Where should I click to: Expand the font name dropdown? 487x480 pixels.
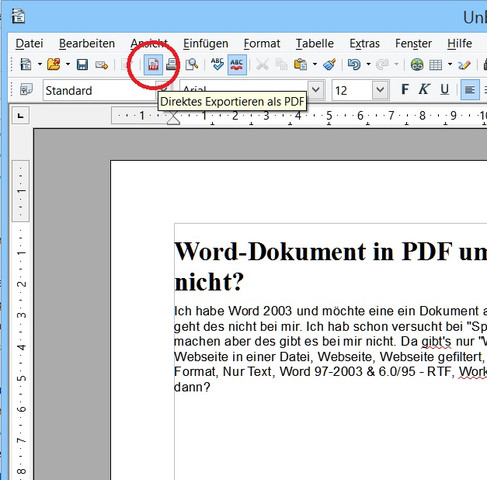[316, 90]
